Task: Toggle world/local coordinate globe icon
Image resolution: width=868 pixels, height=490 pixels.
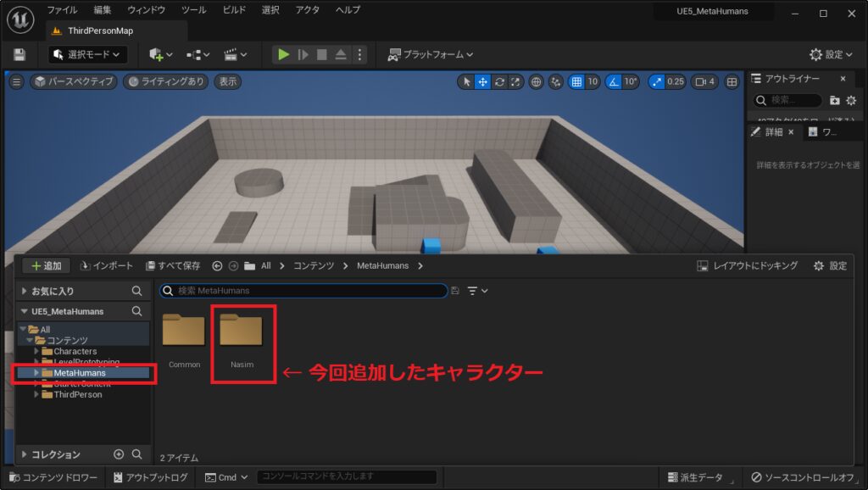Action: tap(536, 82)
